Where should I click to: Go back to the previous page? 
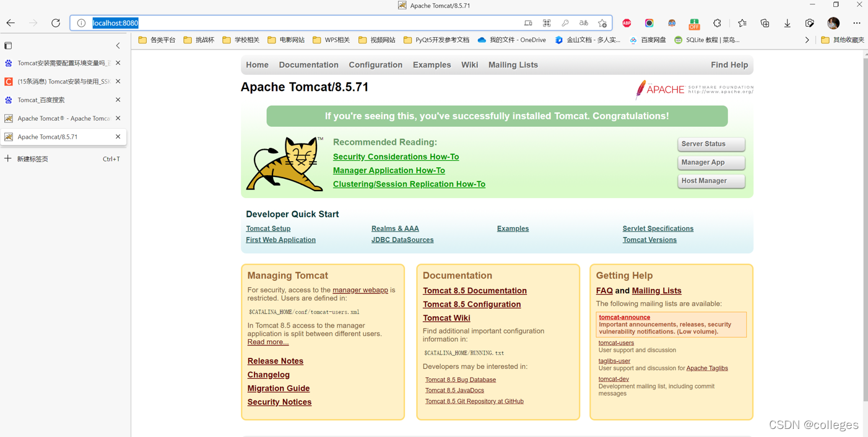point(11,23)
